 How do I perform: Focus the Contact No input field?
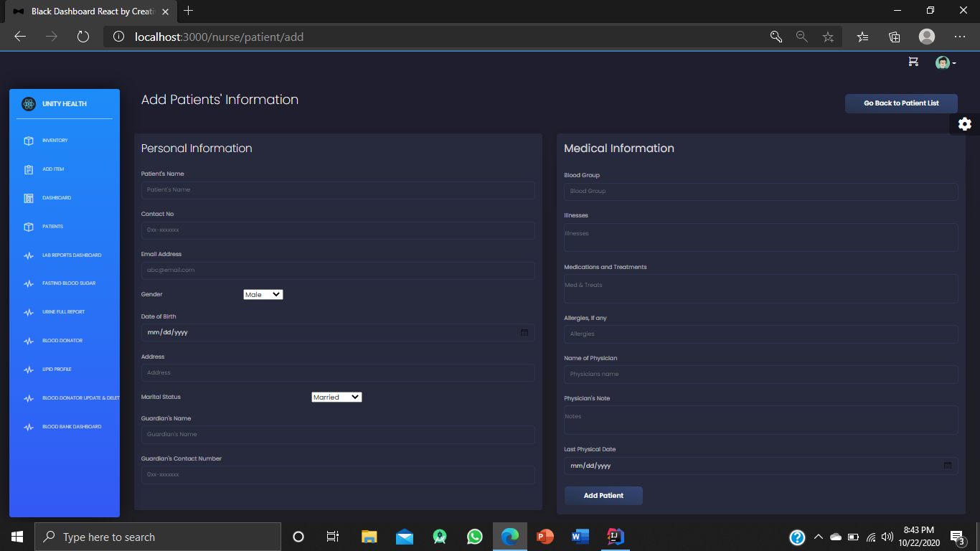[338, 230]
